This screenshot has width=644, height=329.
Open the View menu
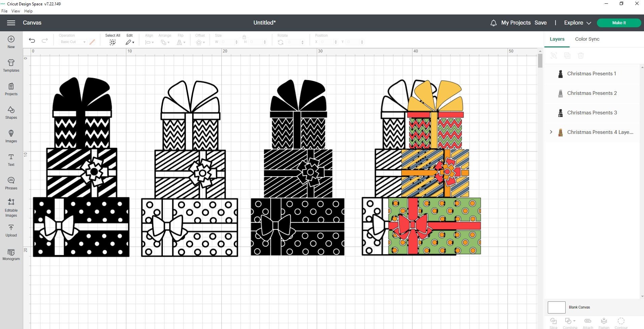point(15,11)
